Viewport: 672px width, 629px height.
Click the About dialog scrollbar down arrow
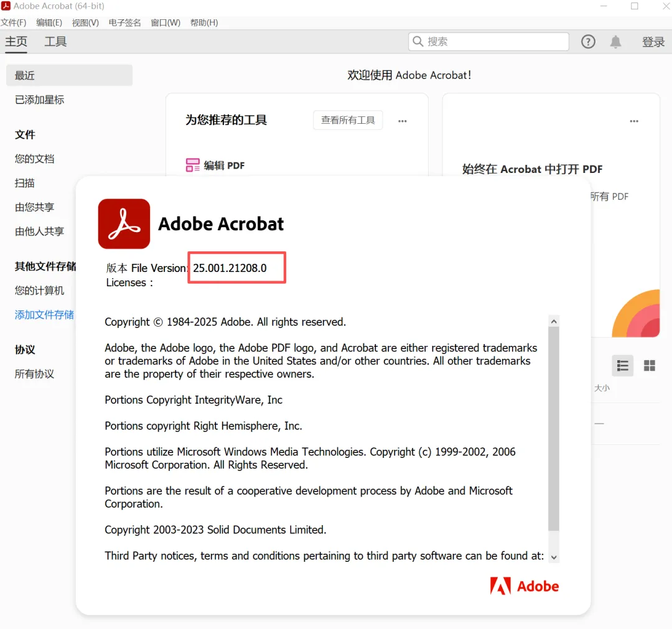554,557
